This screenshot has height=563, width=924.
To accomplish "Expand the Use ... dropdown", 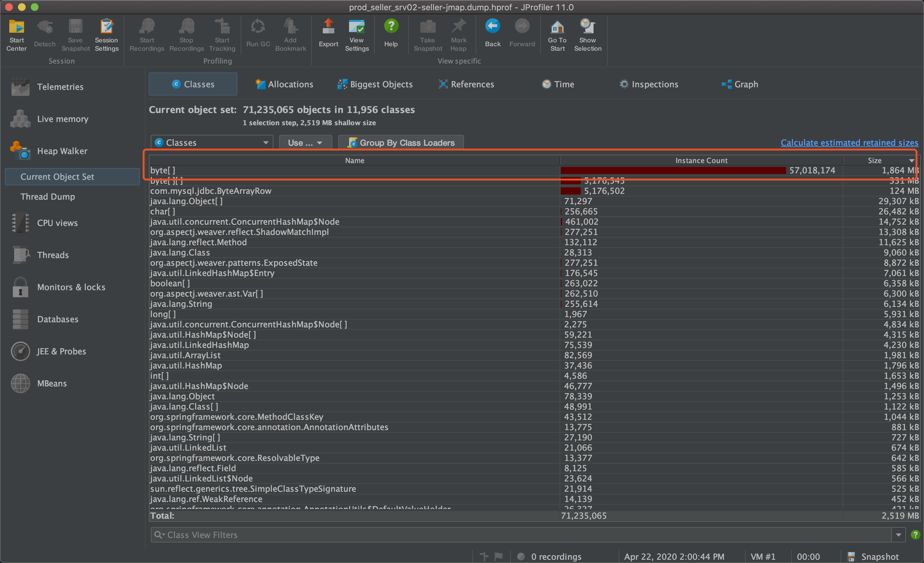I will [x=305, y=143].
